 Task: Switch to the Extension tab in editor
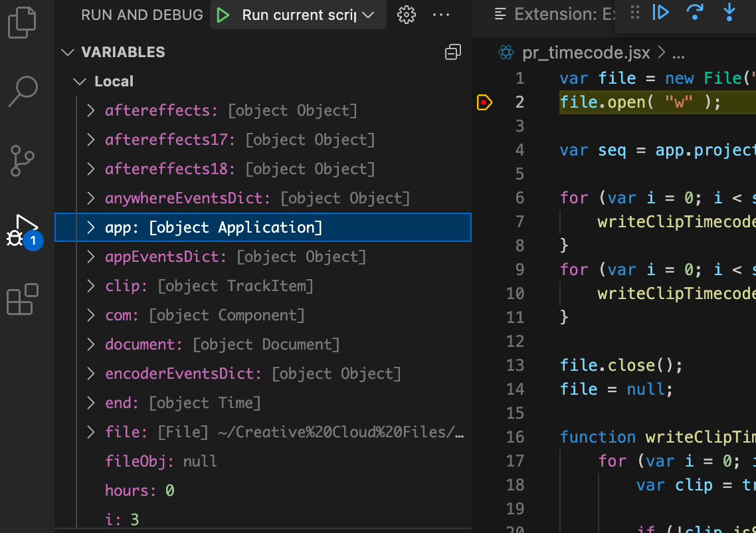point(555,15)
